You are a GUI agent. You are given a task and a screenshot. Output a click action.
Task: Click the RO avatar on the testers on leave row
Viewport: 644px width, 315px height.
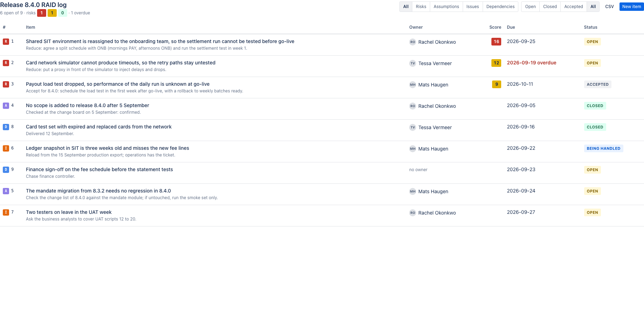click(x=413, y=213)
